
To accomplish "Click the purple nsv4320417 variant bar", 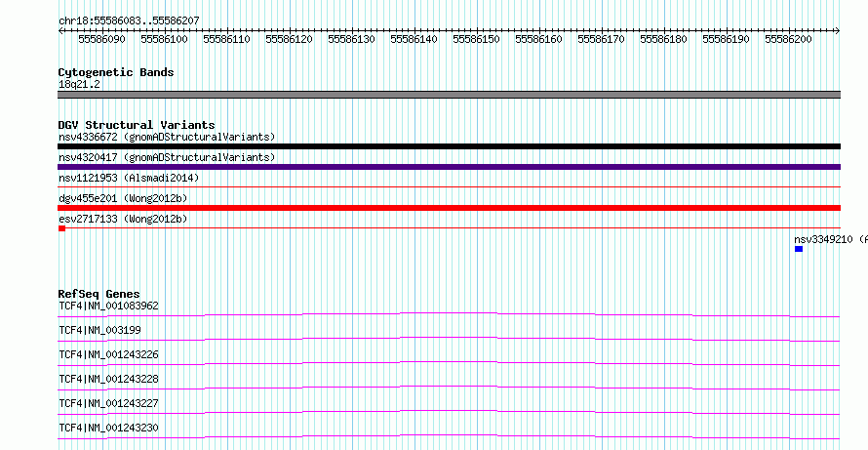I will (x=449, y=167).
